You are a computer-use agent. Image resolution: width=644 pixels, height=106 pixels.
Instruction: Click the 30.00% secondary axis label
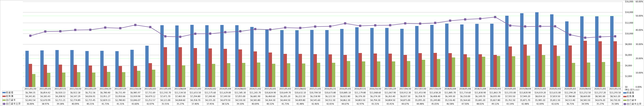pyautogui.click(x=639, y=44)
